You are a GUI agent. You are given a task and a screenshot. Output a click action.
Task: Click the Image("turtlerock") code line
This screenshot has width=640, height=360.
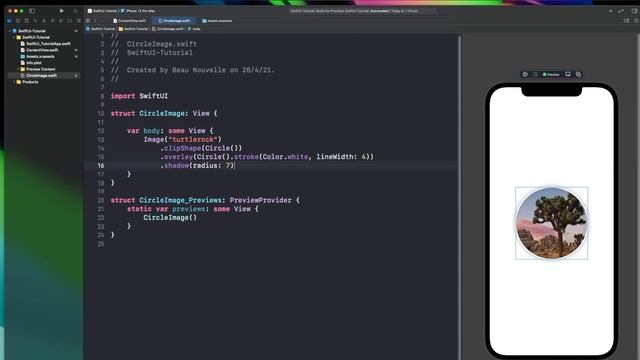pos(182,139)
